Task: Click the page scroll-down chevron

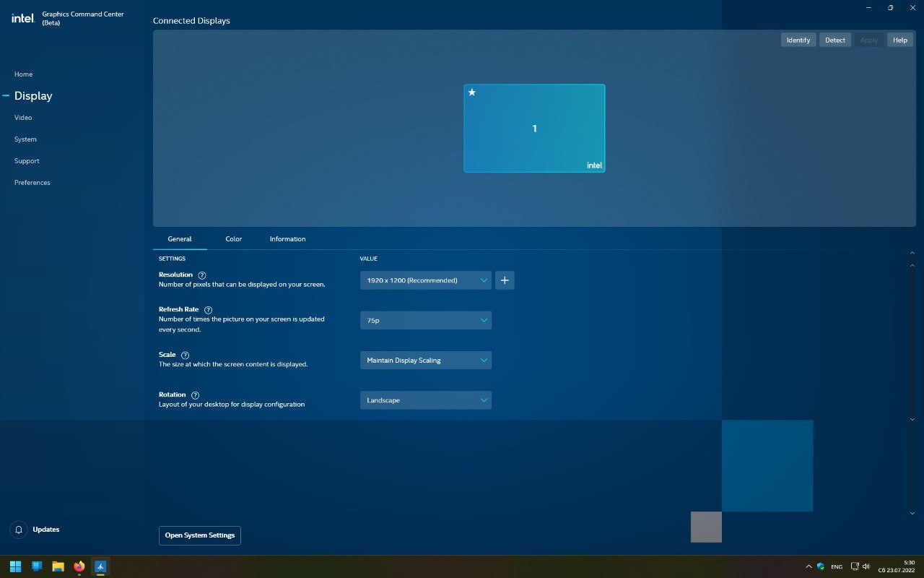Action: (x=912, y=514)
